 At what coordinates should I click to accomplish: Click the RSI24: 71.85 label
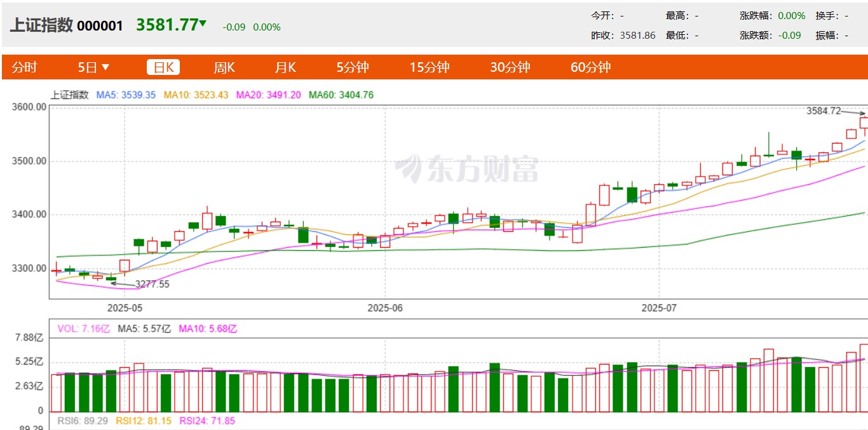point(207,420)
